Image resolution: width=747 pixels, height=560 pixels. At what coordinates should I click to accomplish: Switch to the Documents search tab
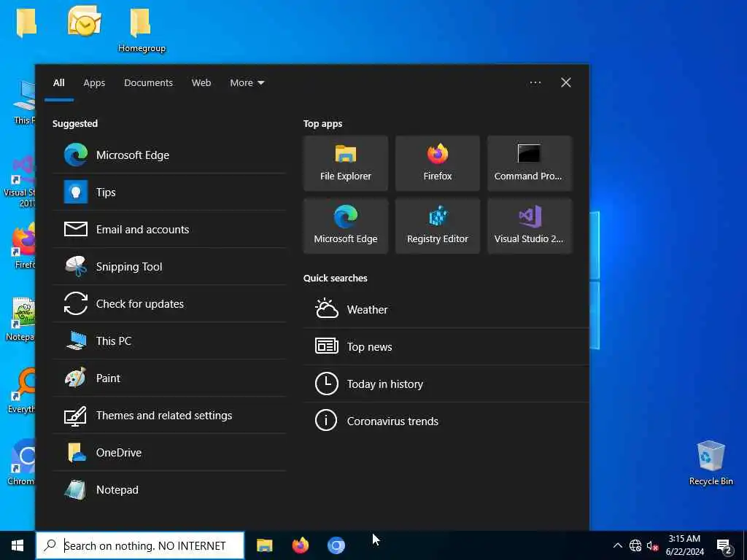tap(148, 82)
